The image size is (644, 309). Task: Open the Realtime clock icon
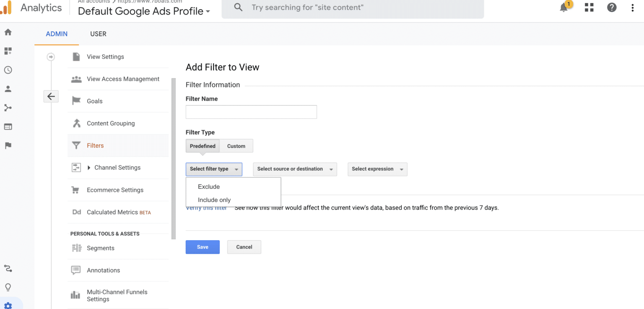[8, 70]
